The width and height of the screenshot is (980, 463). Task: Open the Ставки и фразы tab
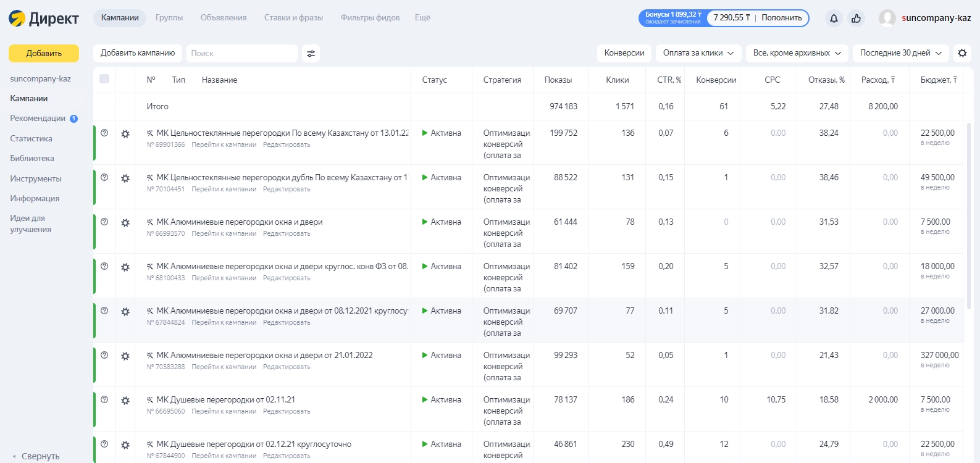tap(293, 18)
